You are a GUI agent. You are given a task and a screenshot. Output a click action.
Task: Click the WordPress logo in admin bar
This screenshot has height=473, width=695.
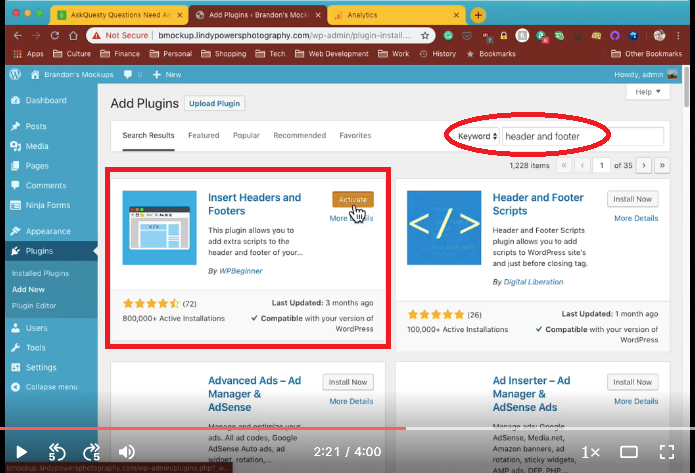point(15,74)
